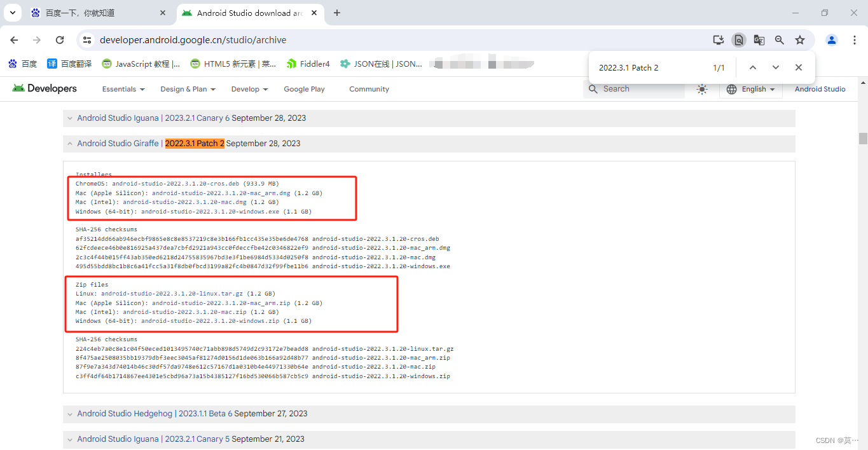Download android-studio-2022.3.1.20-mac.dmg installer
868x450 pixels.
[x=184, y=202]
